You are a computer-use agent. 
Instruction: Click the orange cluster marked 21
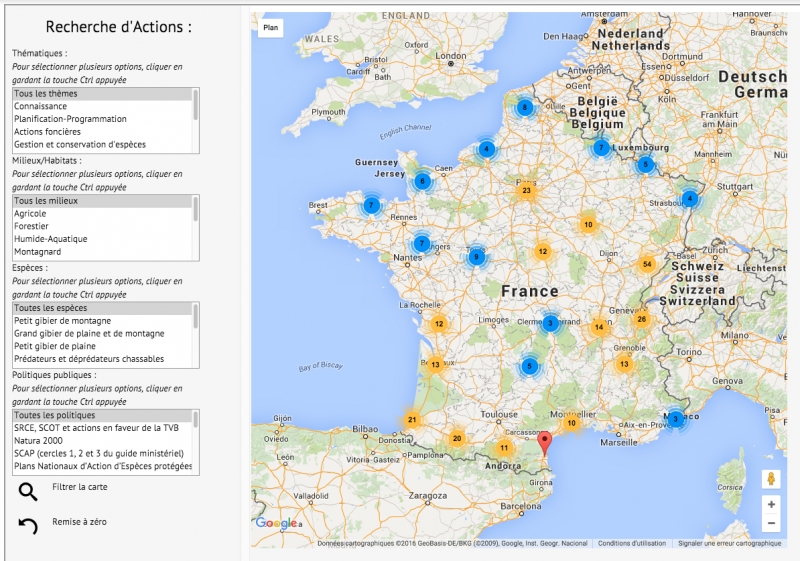tap(412, 420)
